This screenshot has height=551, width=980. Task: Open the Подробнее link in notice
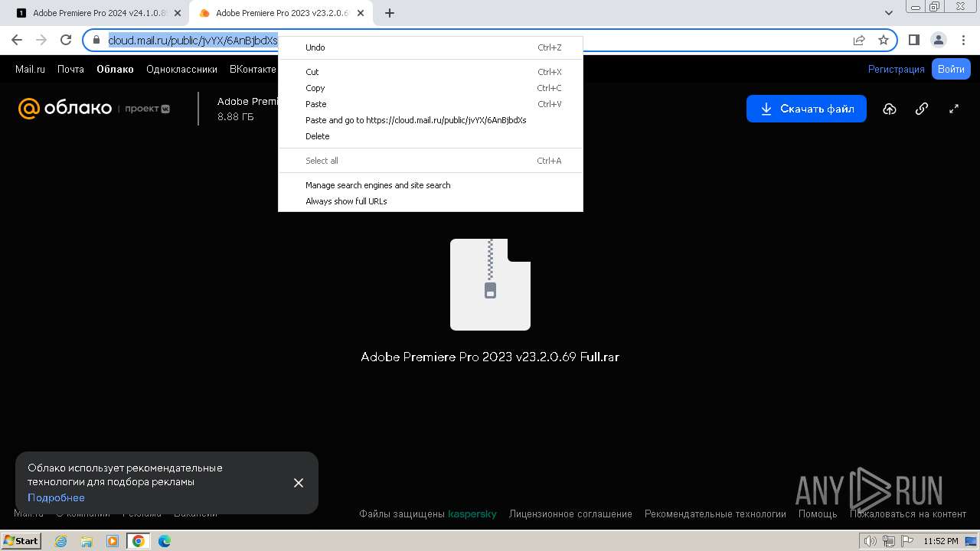(x=56, y=497)
